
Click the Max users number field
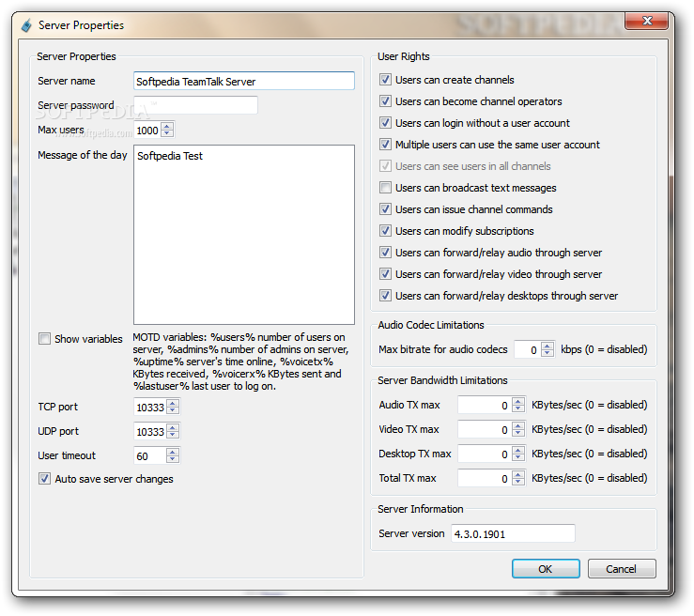147,131
